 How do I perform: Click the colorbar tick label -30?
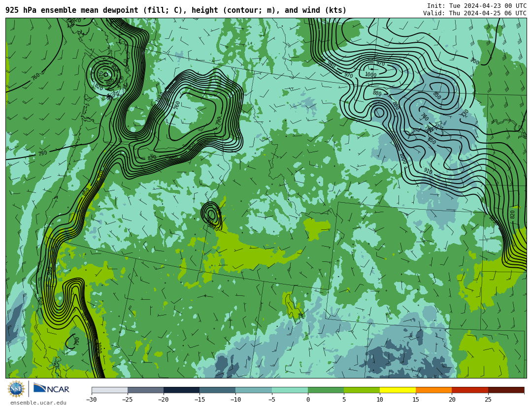click(x=91, y=400)
